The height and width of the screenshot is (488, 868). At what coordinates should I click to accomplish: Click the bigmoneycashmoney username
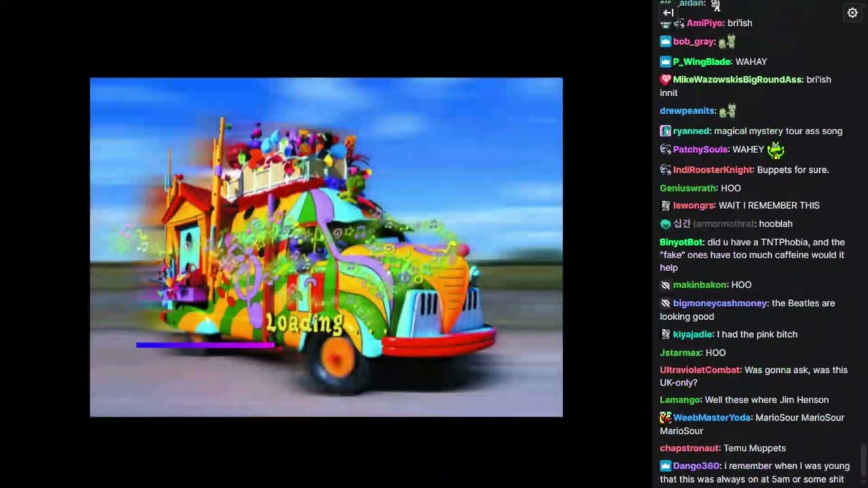(720, 303)
